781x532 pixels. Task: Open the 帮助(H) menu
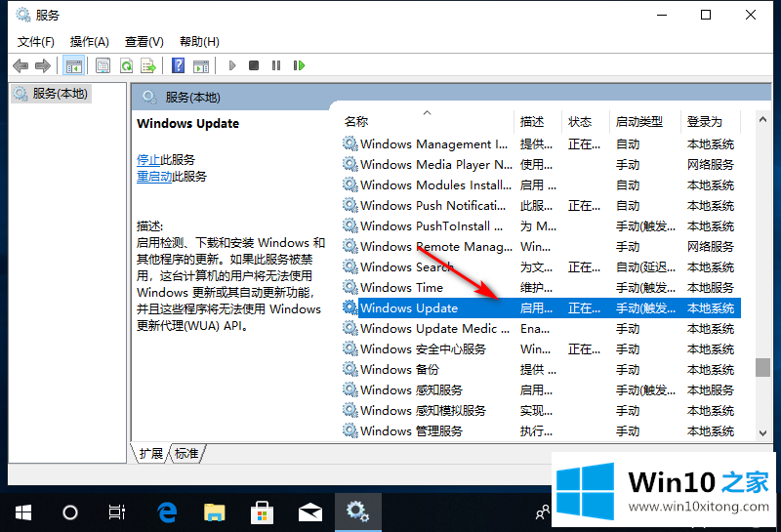click(x=199, y=41)
